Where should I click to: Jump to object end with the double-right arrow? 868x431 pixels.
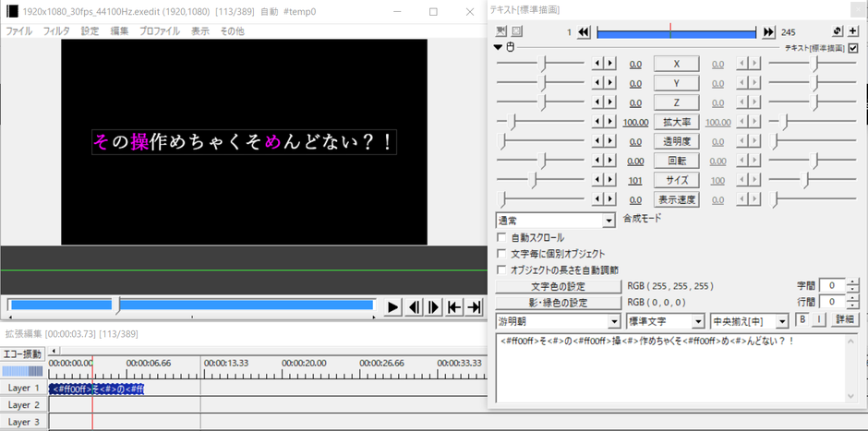click(768, 32)
